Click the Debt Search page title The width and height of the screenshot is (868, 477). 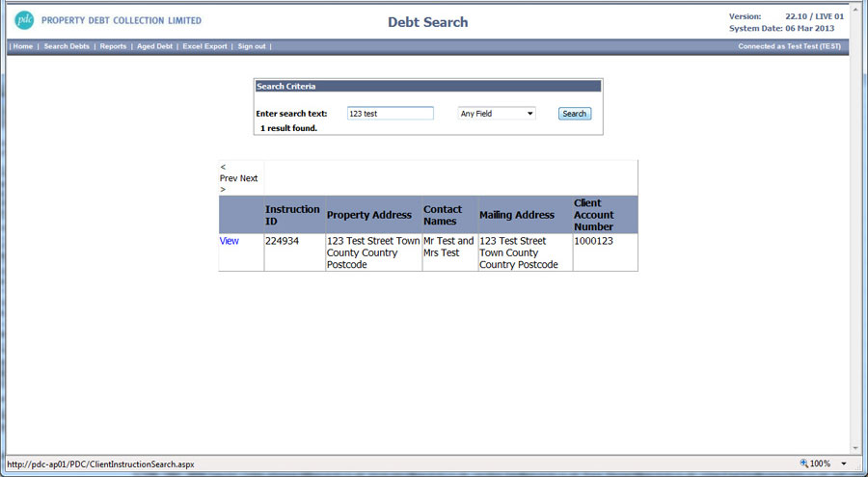pyautogui.click(x=428, y=22)
